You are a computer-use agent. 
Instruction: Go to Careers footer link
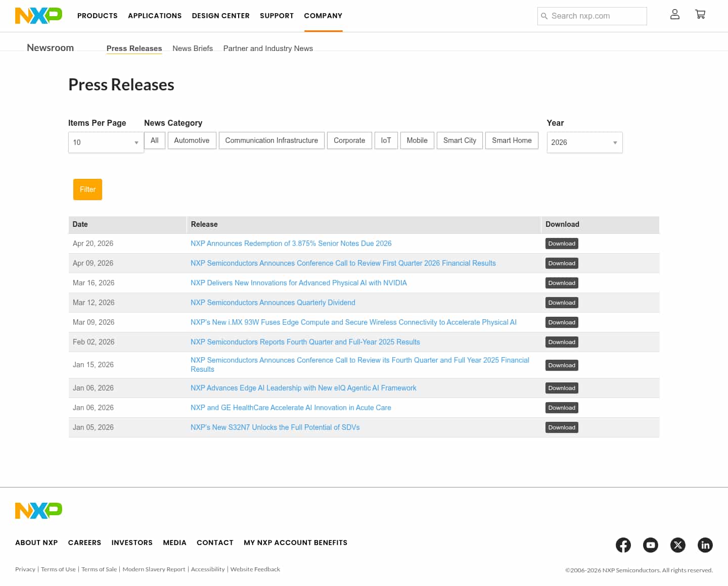pos(84,543)
